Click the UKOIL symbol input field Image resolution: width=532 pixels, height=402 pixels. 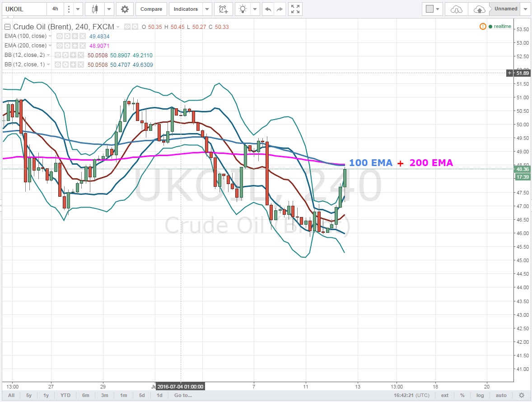pyautogui.click(x=23, y=9)
